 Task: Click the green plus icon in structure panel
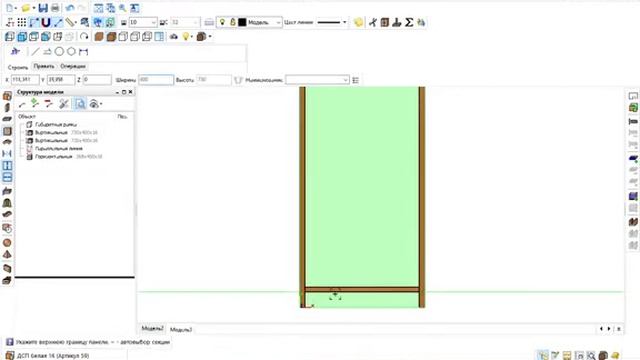point(35,103)
